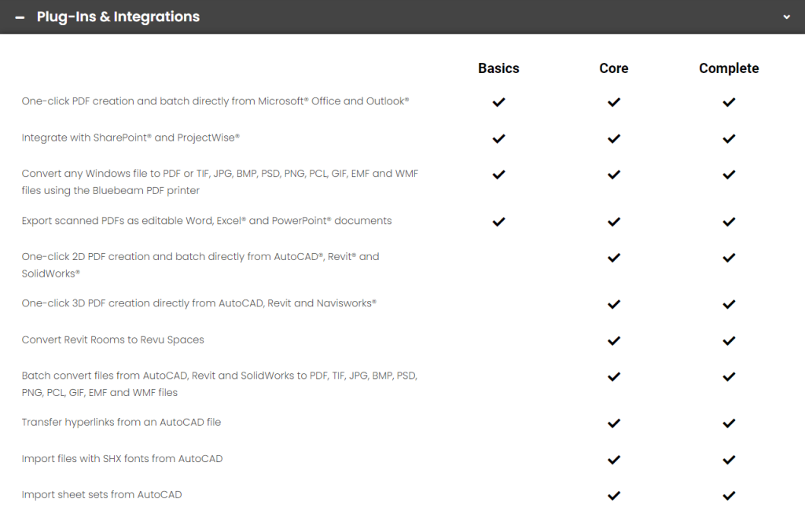
Task: Click Complete checkmark for one-click 3D PDF creation
Action: pyautogui.click(x=729, y=304)
